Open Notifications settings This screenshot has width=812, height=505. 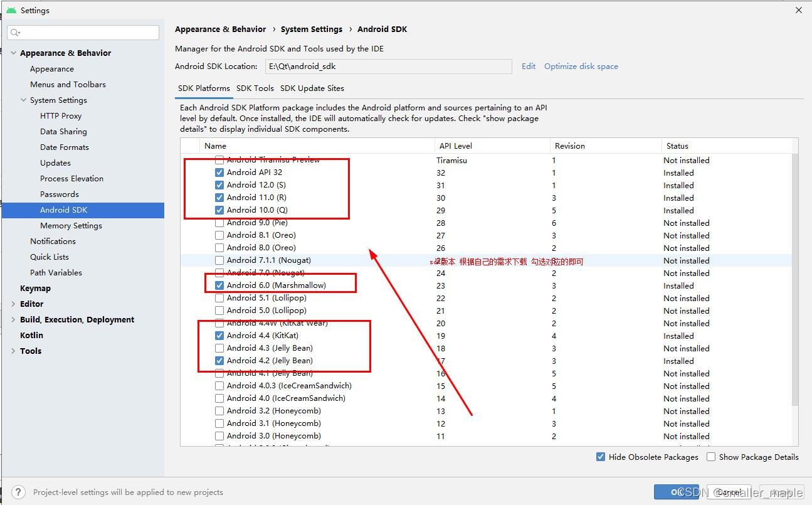click(x=53, y=241)
